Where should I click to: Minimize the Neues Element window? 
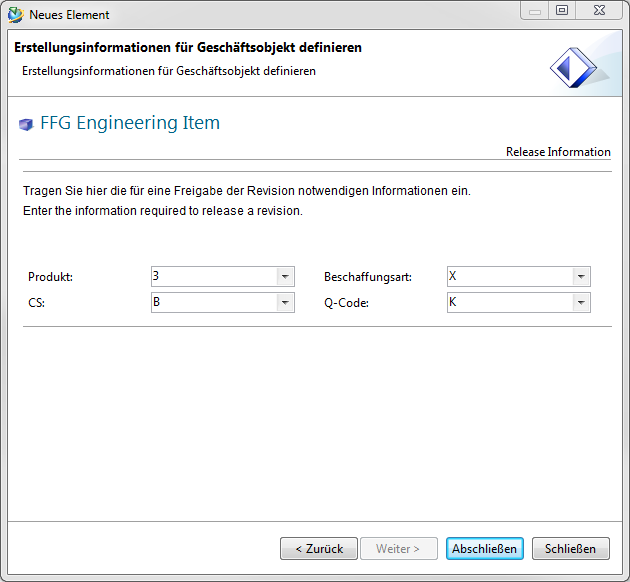[536, 11]
